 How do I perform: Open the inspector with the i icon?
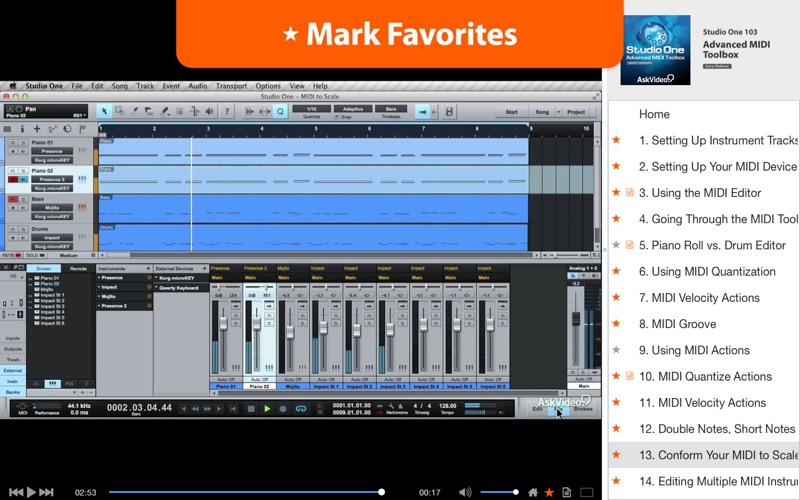coord(22,129)
